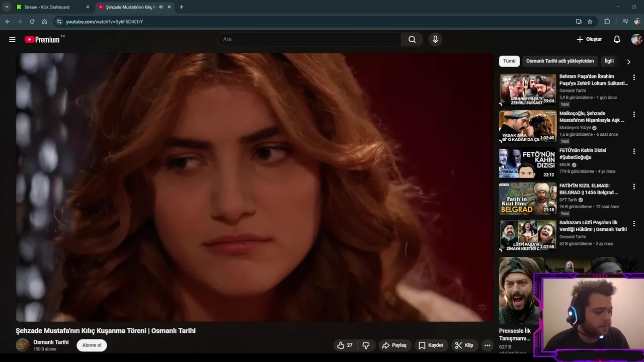
Task: Open options for FATİH'İN KIZIL ELMASI video
Action: 634,187
